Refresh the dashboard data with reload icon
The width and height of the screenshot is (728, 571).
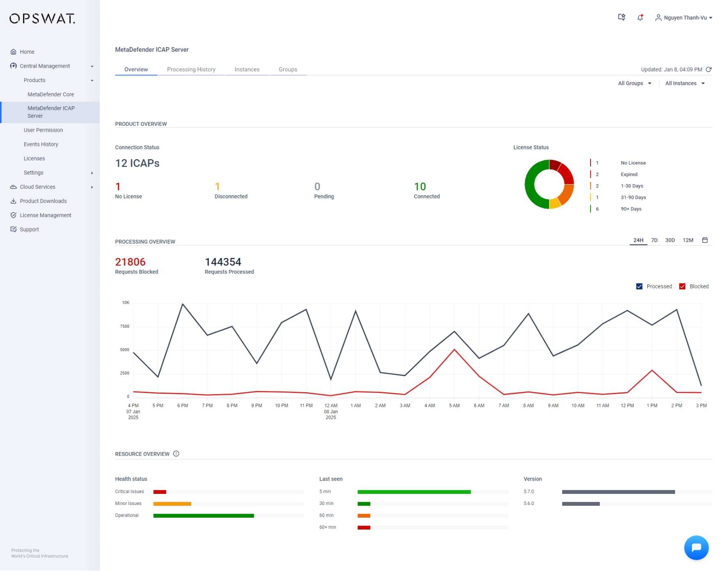[708, 70]
